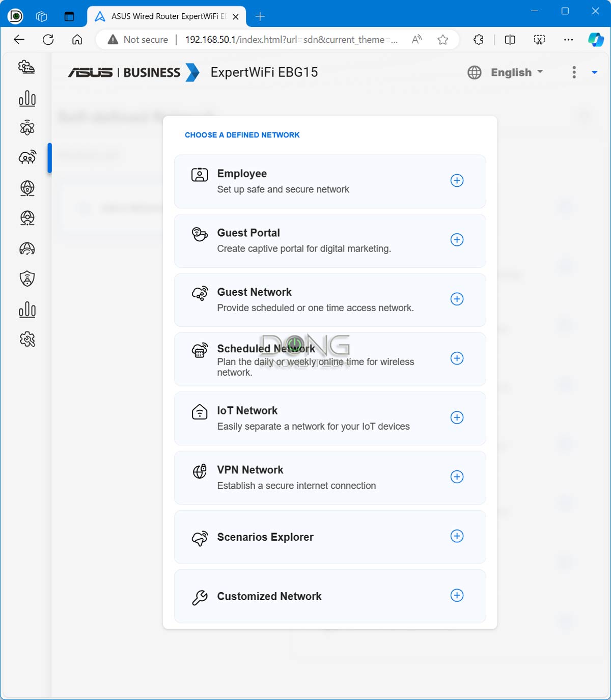This screenshot has width=611, height=700.
Task: Open the gear-and-train quick setup sidebar icon
Action: pyautogui.click(x=27, y=67)
